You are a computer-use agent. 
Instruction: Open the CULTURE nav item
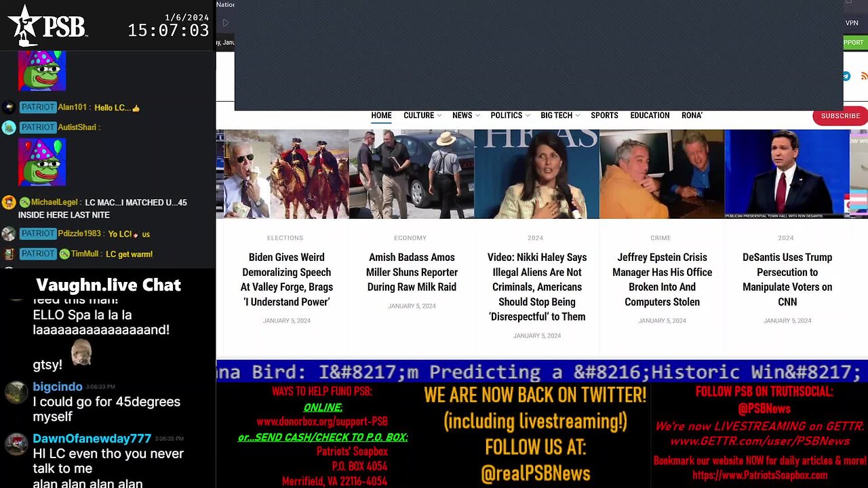pos(418,115)
